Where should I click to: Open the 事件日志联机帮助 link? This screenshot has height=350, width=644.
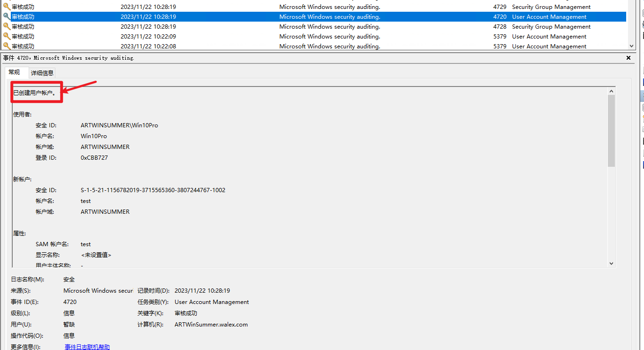point(87,347)
